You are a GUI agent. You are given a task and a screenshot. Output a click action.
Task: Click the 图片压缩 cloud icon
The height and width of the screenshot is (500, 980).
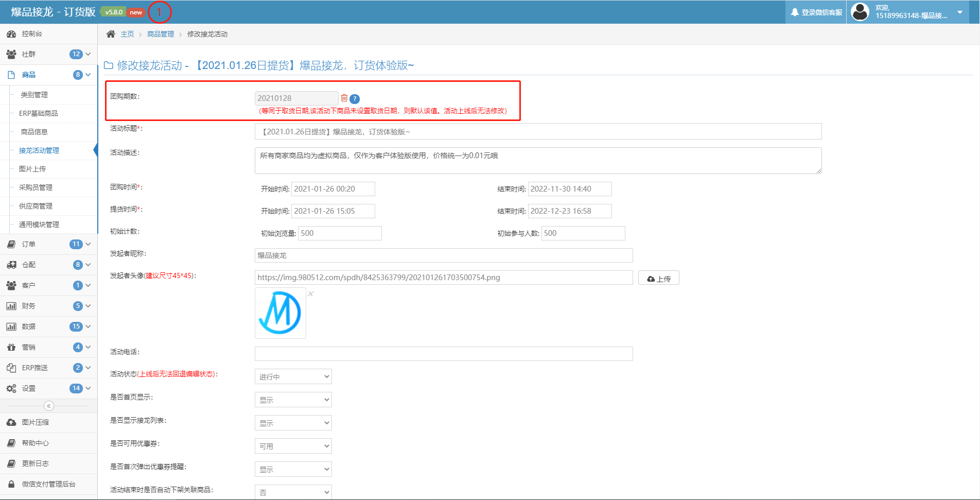click(11, 422)
